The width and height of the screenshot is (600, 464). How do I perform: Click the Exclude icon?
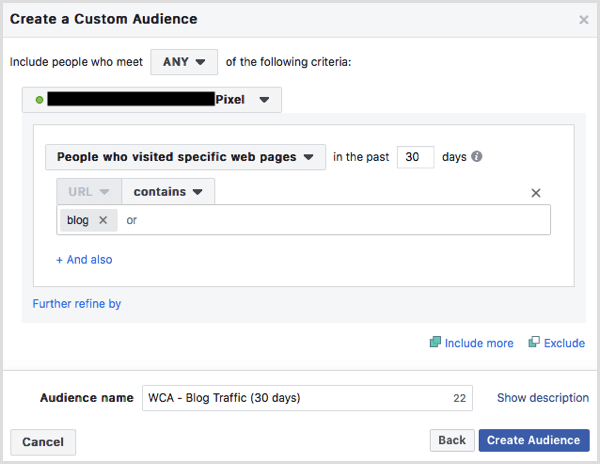[x=534, y=343]
